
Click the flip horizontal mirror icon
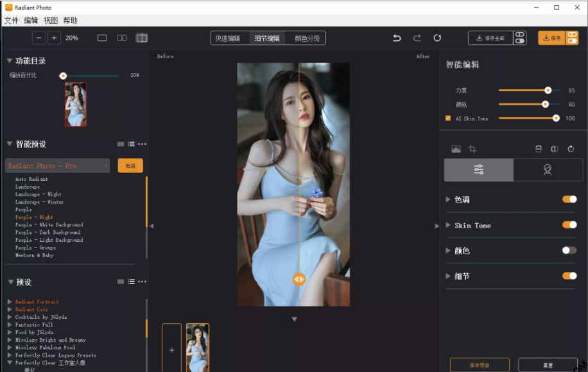tap(555, 149)
